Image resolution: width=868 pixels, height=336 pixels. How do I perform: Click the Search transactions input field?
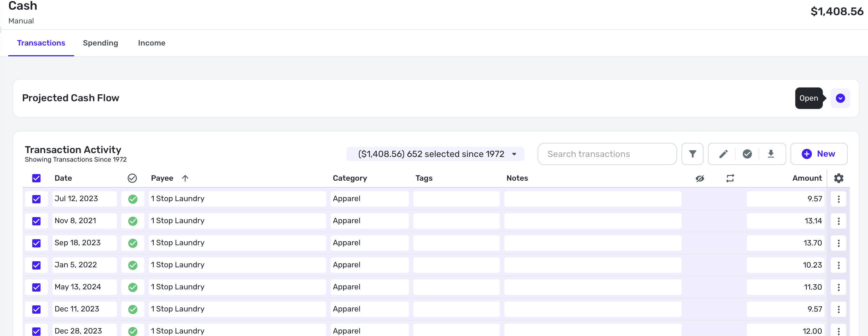[606, 154]
